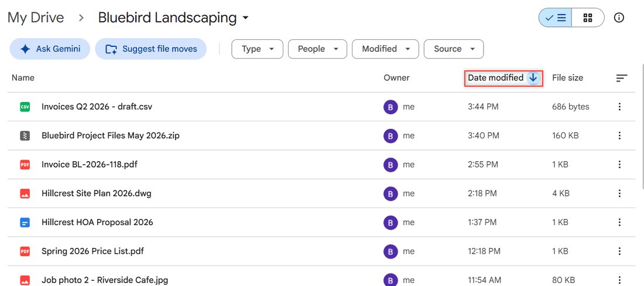Select Spring 2026 Price List.pdf
This screenshot has height=286, width=644.
(x=93, y=251)
